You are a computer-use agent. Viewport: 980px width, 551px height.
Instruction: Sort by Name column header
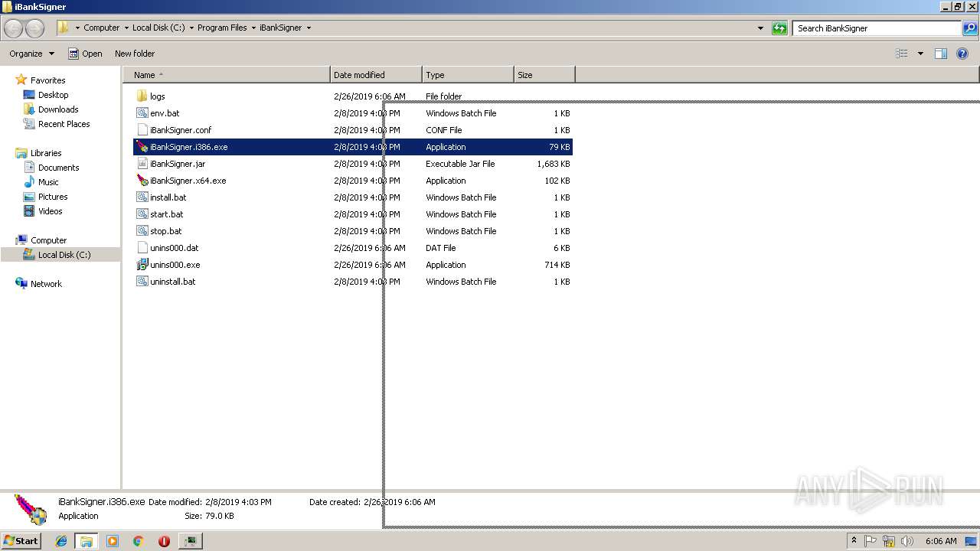tap(227, 75)
